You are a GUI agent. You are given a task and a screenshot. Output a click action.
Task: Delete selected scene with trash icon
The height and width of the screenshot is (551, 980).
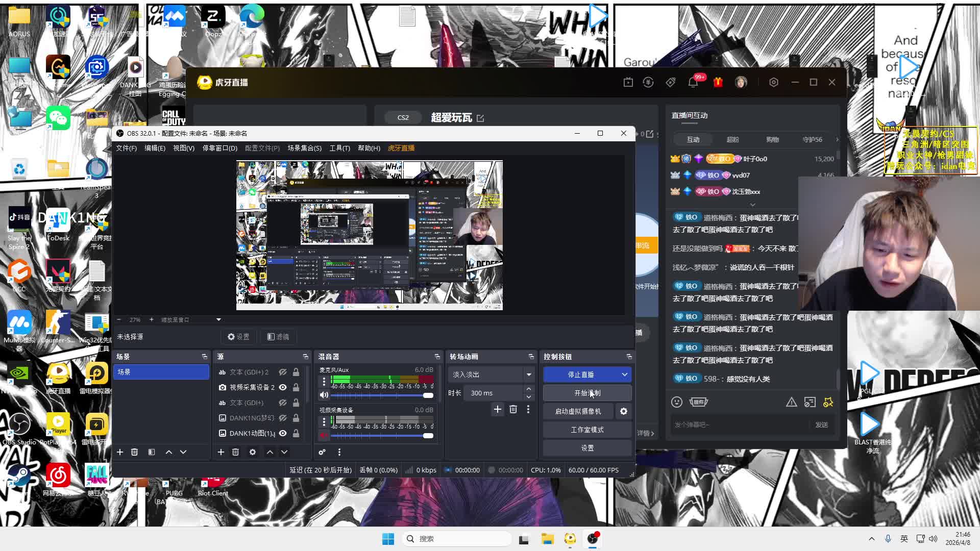pyautogui.click(x=134, y=452)
